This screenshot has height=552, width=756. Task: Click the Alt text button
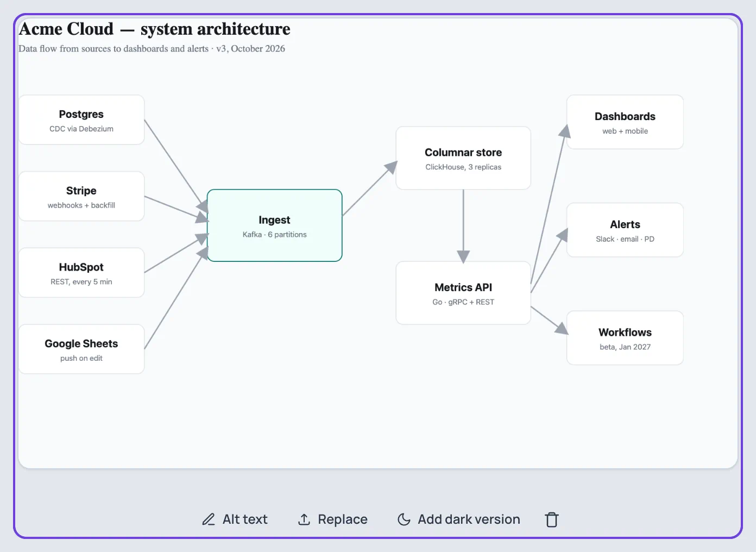click(235, 519)
